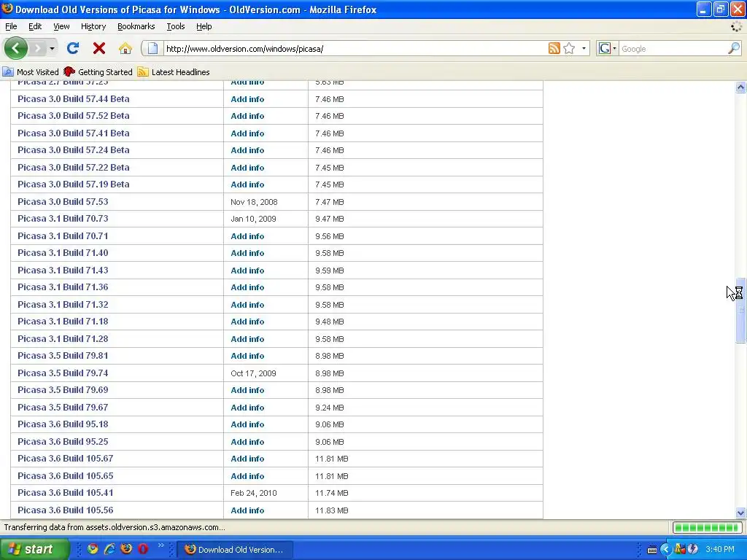This screenshot has width=747, height=560.
Task: Click the security shield tray icon
Action: click(680, 550)
